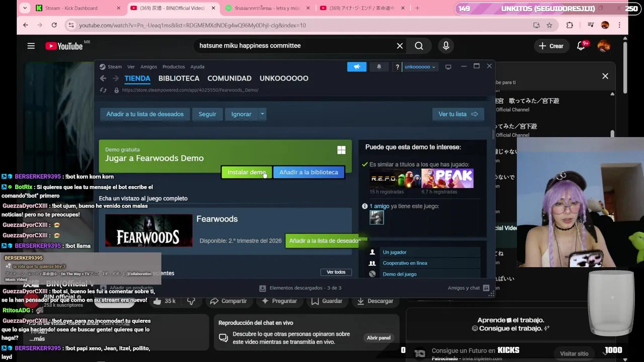Click the Descargar button under video
This screenshot has width=644, height=362.
click(374, 301)
